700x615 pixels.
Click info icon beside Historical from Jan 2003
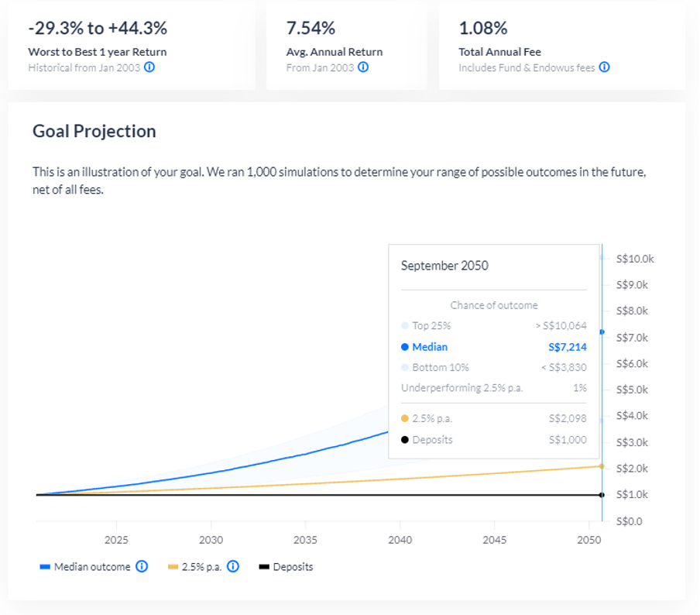(x=149, y=67)
